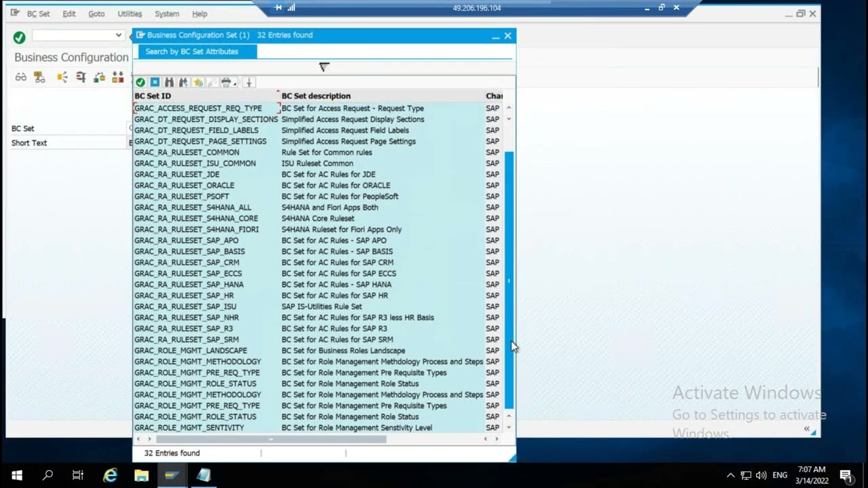The height and width of the screenshot is (488, 868).
Task: Open Task View on the taskbar
Action: tap(78, 475)
